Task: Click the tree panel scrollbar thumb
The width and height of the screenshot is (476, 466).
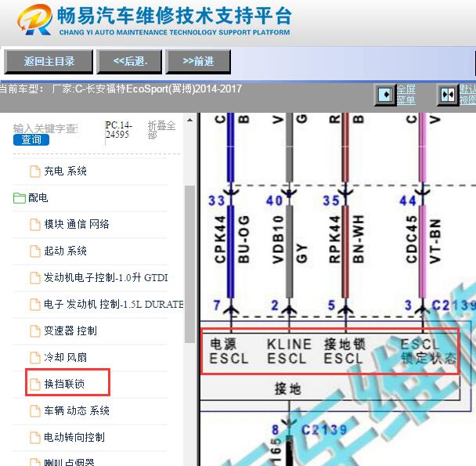Action: coord(190,264)
